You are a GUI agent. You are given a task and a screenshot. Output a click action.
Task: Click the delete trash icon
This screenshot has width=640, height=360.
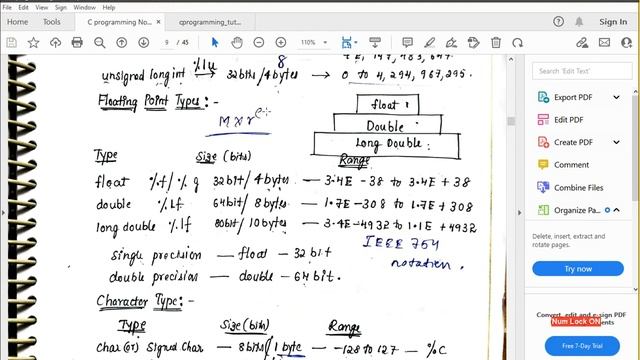(x=496, y=42)
